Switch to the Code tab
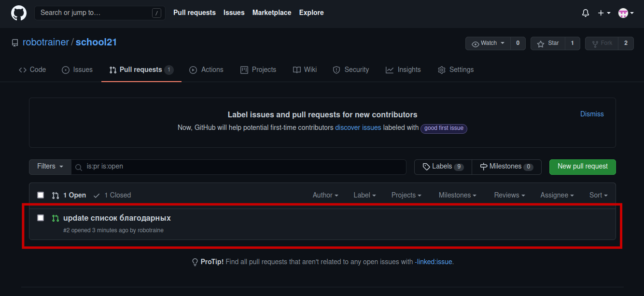The height and width of the screenshot is (296, 644). click(x=32, y=70)
